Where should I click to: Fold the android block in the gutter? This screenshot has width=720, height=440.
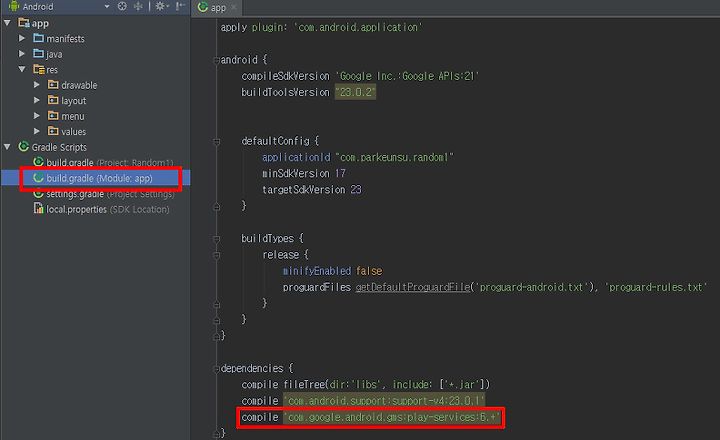click(216, 60)
